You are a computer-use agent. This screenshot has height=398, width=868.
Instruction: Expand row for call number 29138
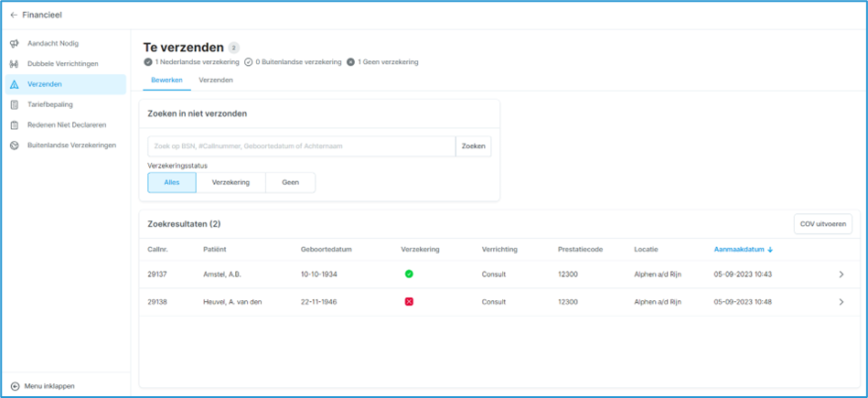841,302
